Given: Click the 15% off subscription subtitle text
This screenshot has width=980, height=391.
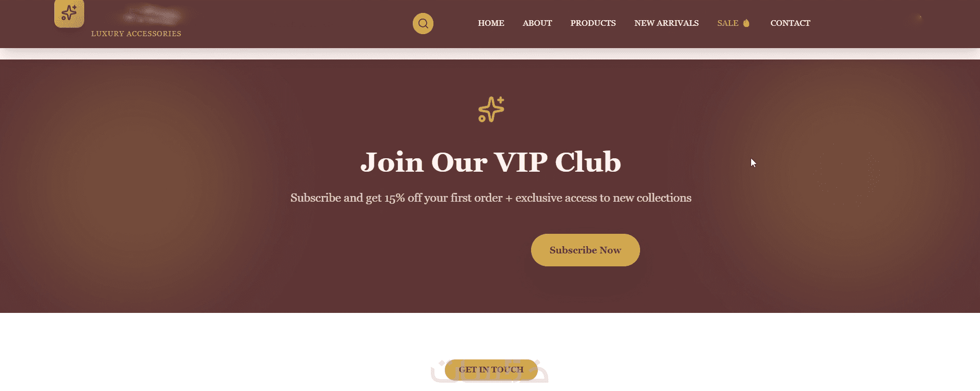Looking at the screenshot, I should [x=491, y=198].
